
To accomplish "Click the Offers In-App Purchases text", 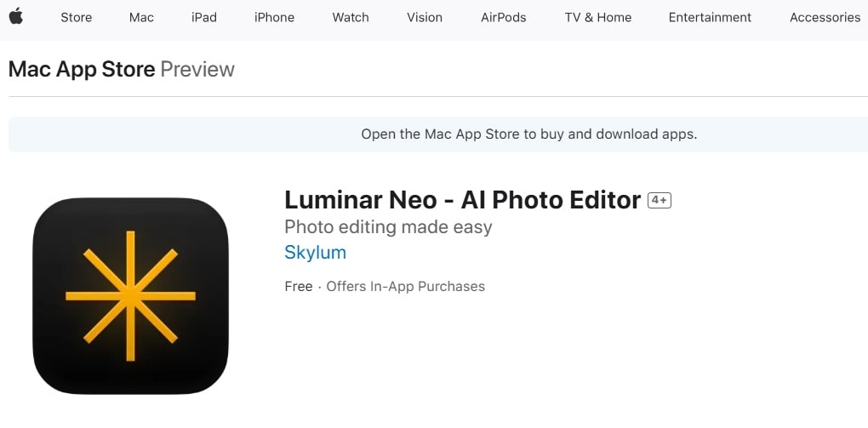I will (405, 286).
